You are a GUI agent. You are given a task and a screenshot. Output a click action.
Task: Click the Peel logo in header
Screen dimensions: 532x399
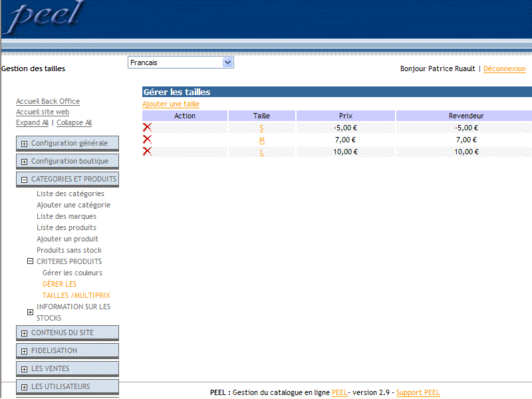coord(44,17)
